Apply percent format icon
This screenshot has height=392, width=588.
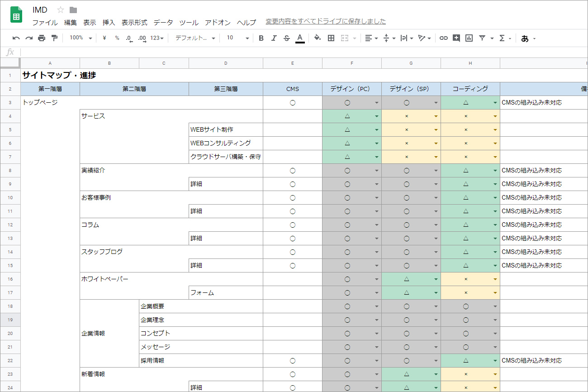click(x=117, y=38)
